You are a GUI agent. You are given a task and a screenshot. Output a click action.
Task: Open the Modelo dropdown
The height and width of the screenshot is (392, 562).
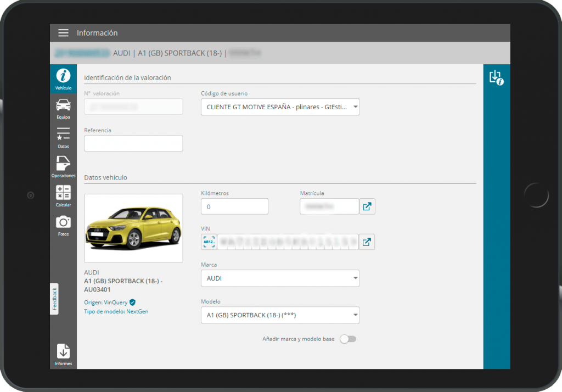tap(280, 315)
